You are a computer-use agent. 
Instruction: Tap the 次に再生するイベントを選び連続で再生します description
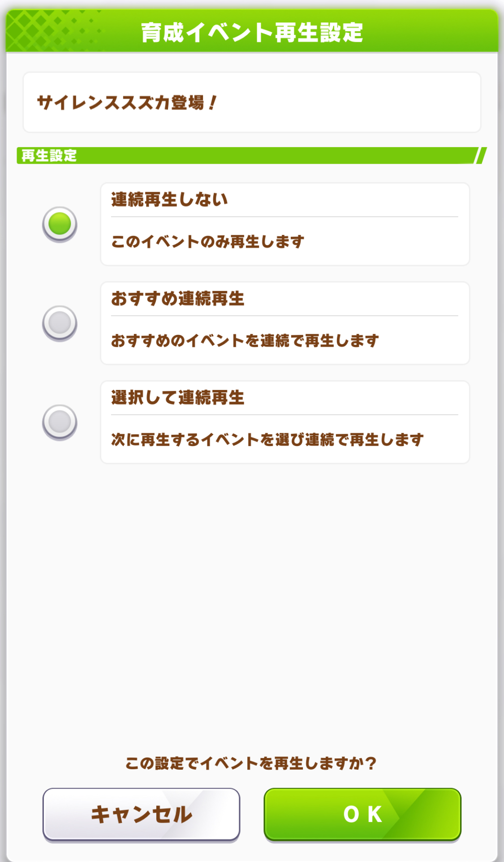click(267, 440)
